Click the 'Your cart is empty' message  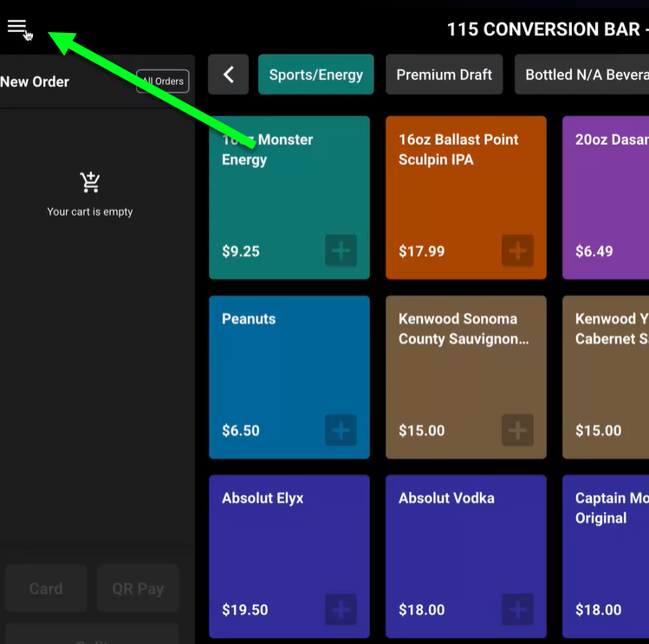coord(90,211)
